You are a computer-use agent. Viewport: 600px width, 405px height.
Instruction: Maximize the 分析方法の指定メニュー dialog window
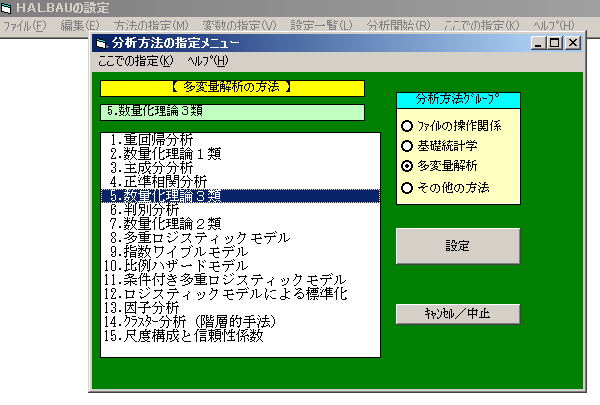pyautogui.click(x=555, y=43)
